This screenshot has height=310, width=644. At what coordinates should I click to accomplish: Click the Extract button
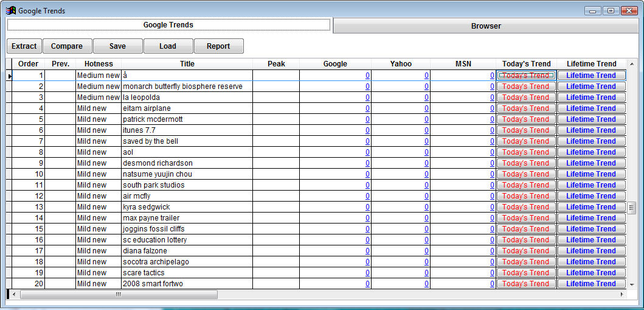[24, 46]
